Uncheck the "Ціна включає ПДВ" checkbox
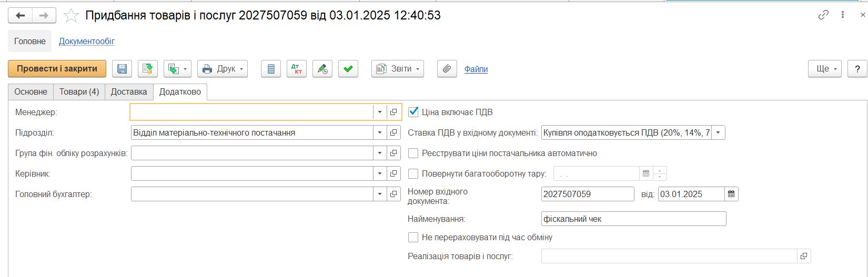 (x=413, y=112)
